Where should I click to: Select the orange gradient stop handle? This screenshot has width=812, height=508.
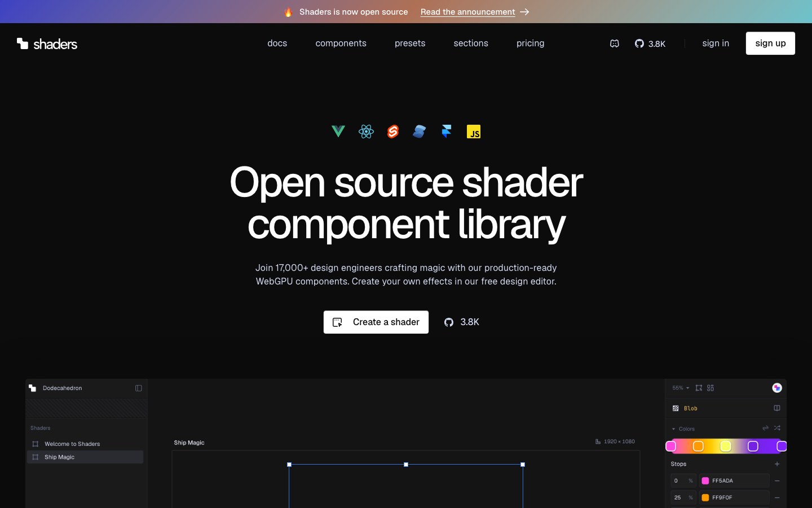(x=698, y=446)
